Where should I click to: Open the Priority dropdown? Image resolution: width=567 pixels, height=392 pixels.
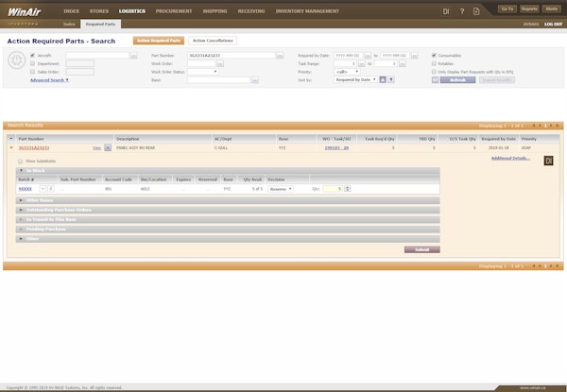[341, 71]
